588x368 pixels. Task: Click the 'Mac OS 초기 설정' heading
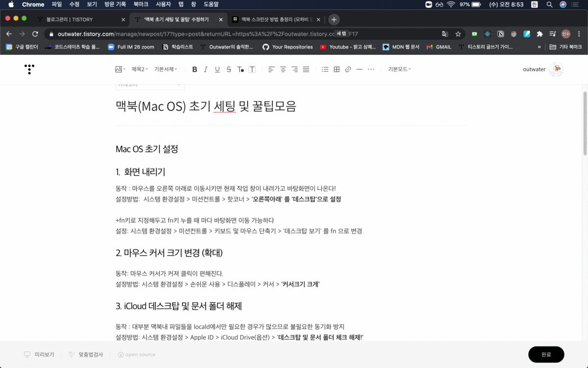147,149
